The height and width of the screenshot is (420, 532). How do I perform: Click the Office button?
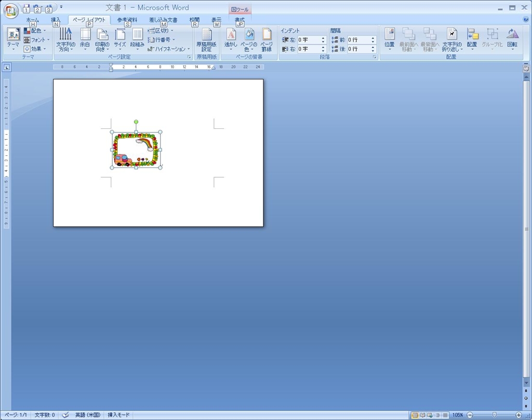pos(10,10)
